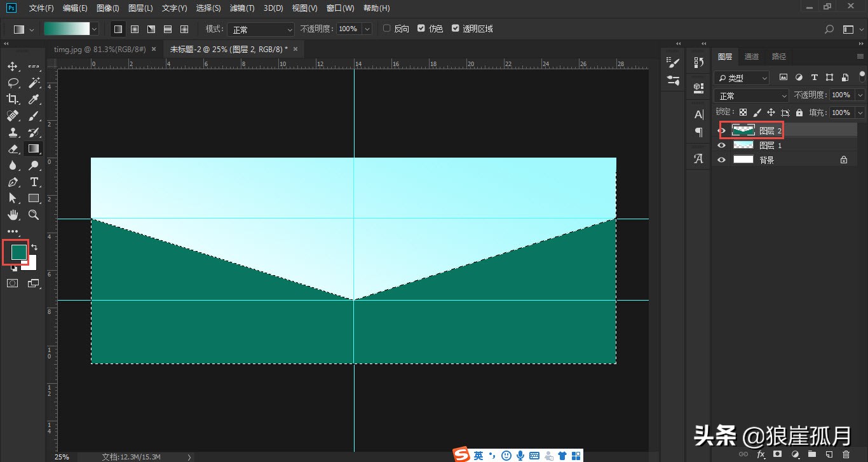Screen dimensions: 868x462
Task: Toggle visibility of the 背景 layer
Action: click(x=721, y=160)
